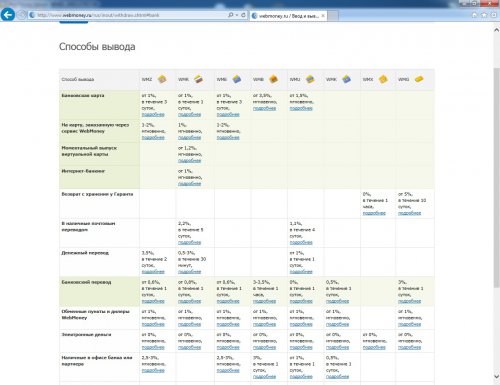Open the search dropdown arrow in the address bar
Screen dimensions: 500x385
(x=237, y=15)
